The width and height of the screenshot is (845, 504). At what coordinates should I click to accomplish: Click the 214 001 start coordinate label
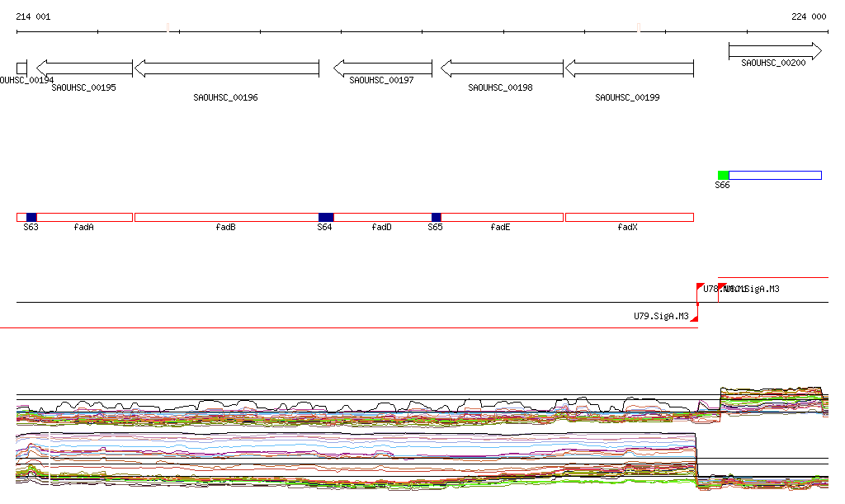(33, 16)
